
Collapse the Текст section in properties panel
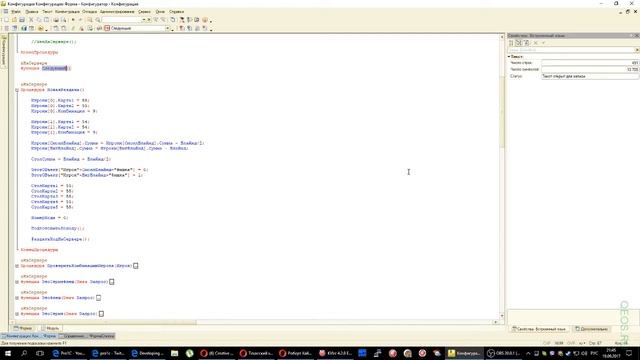(x=509, y=56)
